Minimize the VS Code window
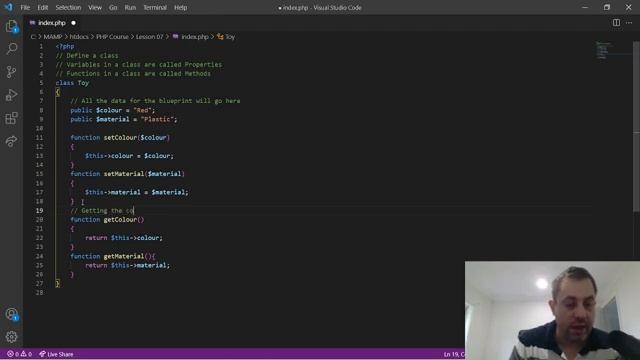Image resolution: width=640 pixels, height=360 pixels. pyautogui.click(x=585, y=7)
